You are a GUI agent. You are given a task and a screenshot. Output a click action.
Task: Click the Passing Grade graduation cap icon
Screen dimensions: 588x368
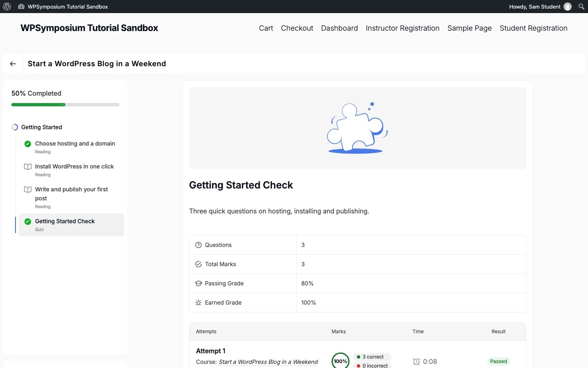pos(198,283)
